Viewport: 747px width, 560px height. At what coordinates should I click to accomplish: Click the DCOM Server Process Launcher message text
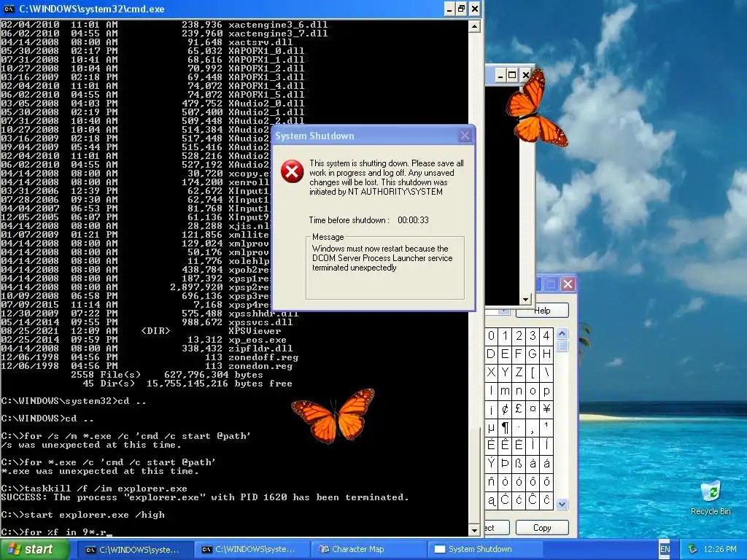tap(382, 258)
